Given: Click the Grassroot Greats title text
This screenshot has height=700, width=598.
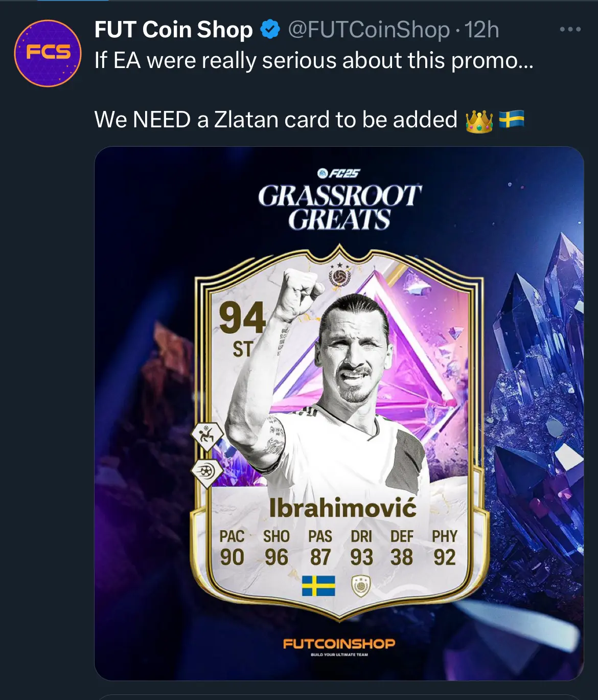Looking at the screenshot, I should [340, 208].
